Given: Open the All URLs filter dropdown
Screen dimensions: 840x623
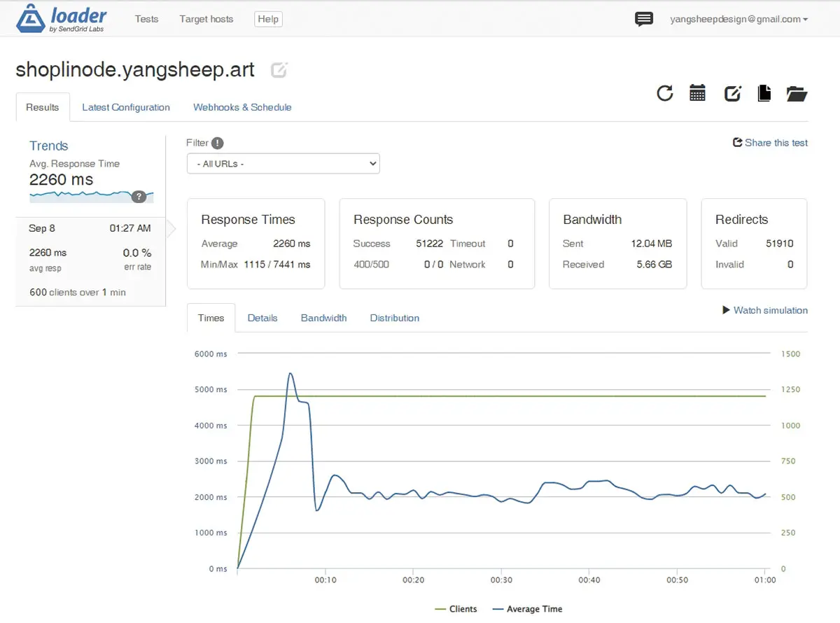Looking at the screenshot, I should (x=283, y=164).
